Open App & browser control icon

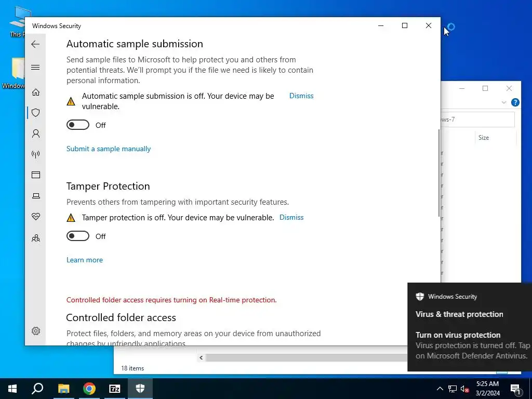[36, 175]
